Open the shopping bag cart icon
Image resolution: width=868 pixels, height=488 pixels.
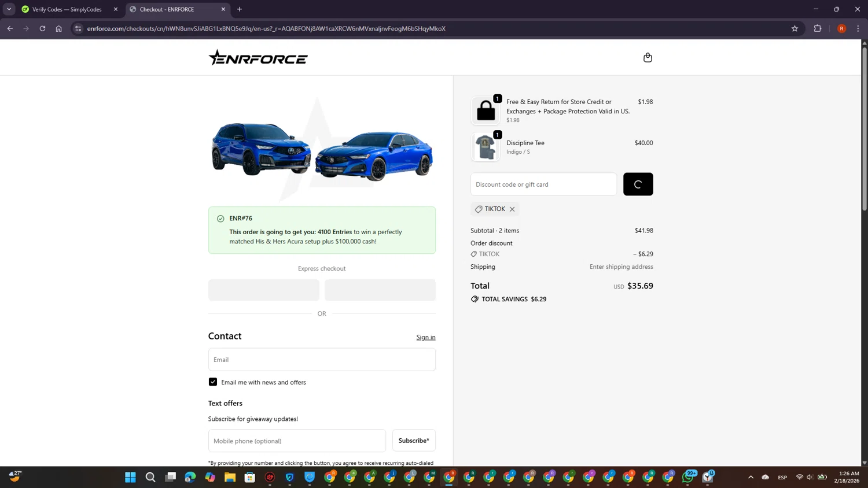[x=648, y=57]
